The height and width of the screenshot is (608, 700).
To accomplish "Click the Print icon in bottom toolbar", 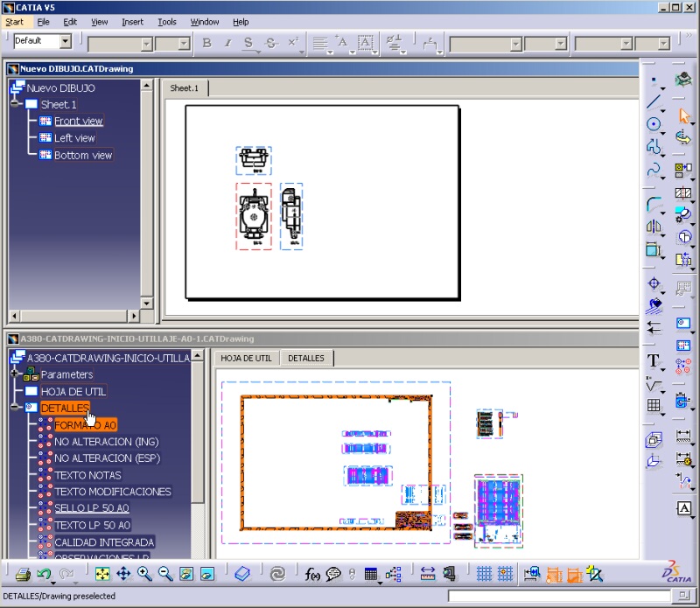I will tap(24, 574).
